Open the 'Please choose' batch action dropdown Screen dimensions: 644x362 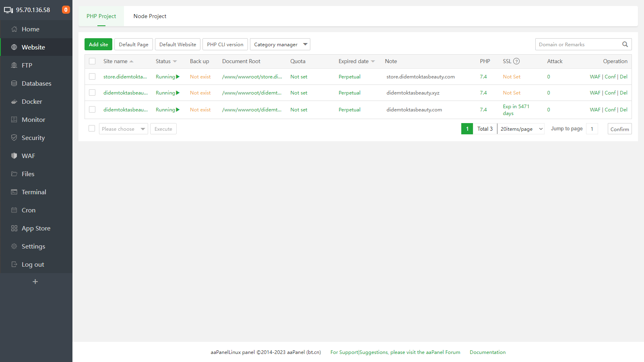click(123, 129)
